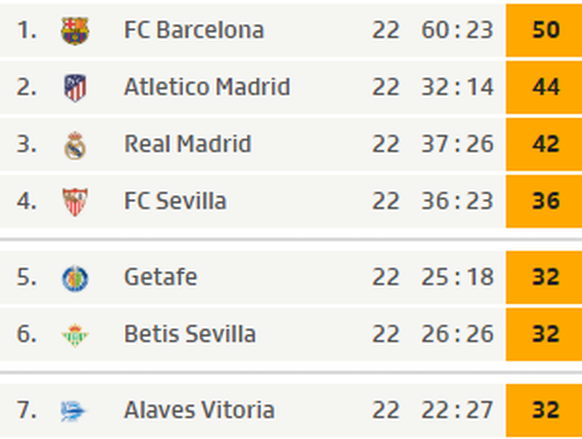Click Alaves Vitoria's 22:27 goals value
The width and height of the screenshot is (582, 439).
coord(457,410)
